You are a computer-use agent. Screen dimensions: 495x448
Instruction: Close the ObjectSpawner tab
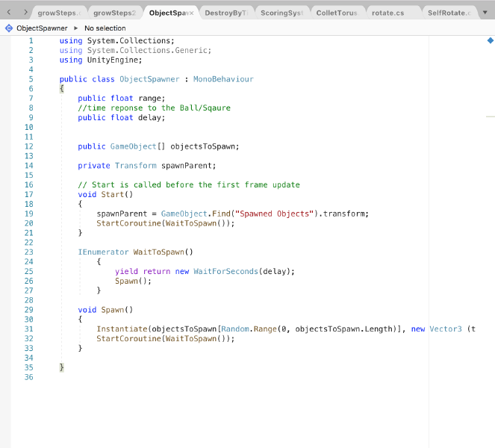tap(191, 13)
